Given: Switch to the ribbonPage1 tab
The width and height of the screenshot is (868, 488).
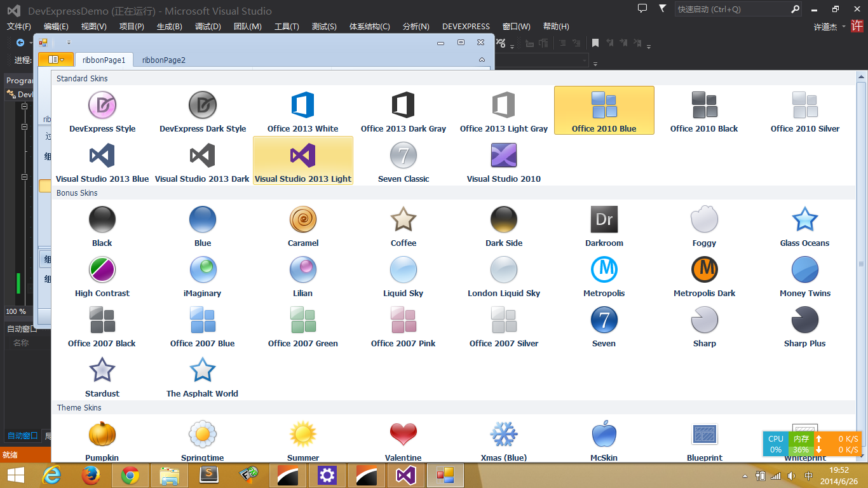Looking at the screenshot, I should 104,60.
